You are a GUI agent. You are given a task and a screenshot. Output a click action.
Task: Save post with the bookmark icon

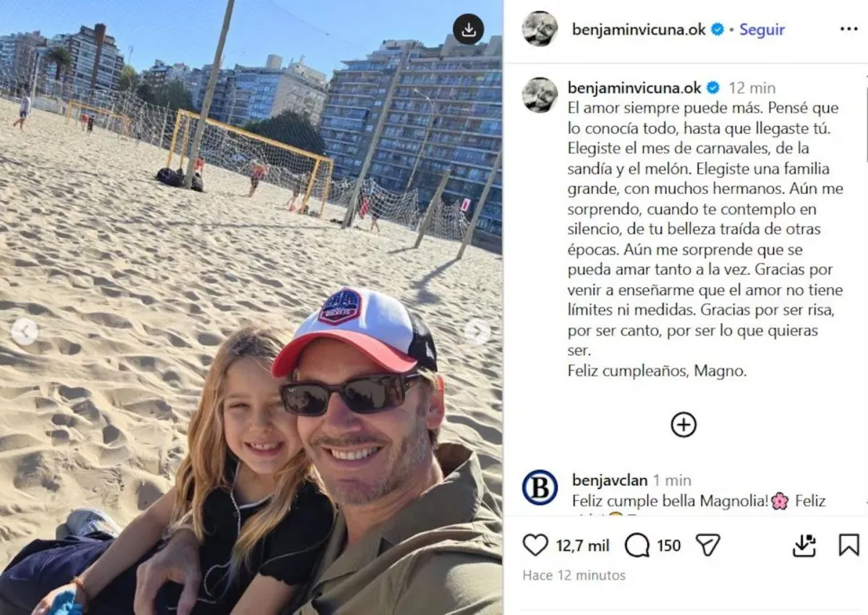click(x=849, y=545)
